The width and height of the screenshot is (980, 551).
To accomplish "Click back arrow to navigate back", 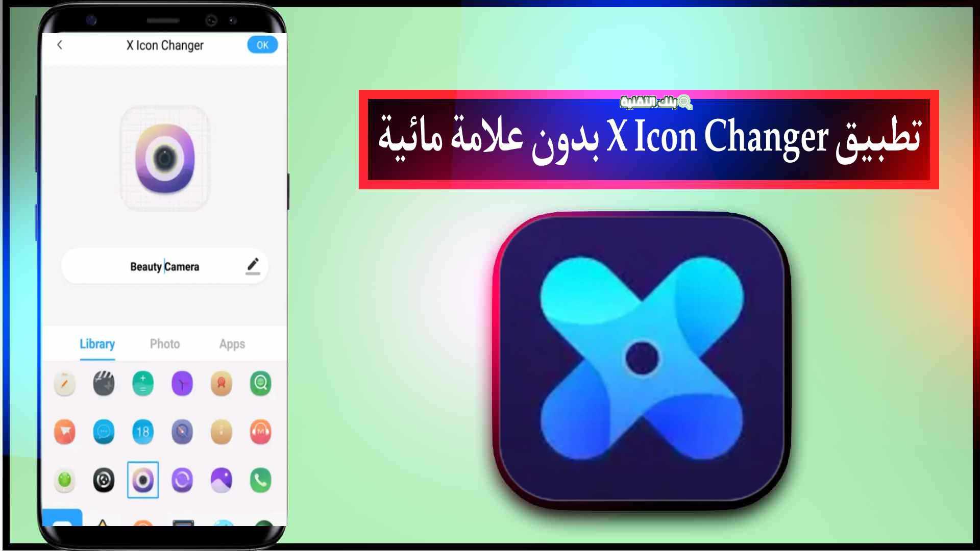I will 61,45.
